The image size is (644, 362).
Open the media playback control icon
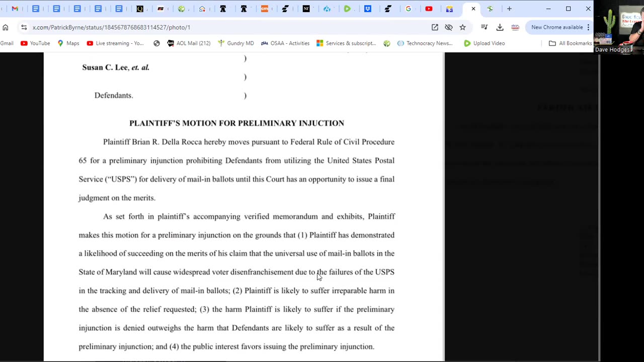point(484,27)
